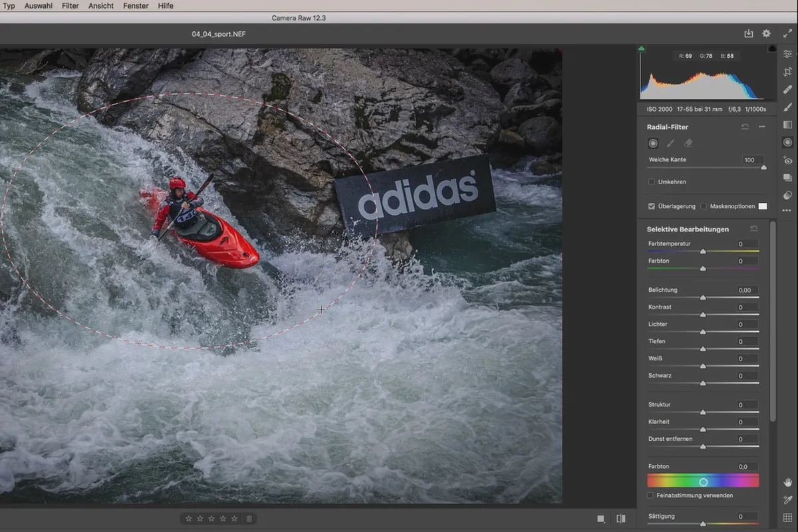Open the Radial-Filter three-dot options menu

pyautogui.click(x=762, y=126)
